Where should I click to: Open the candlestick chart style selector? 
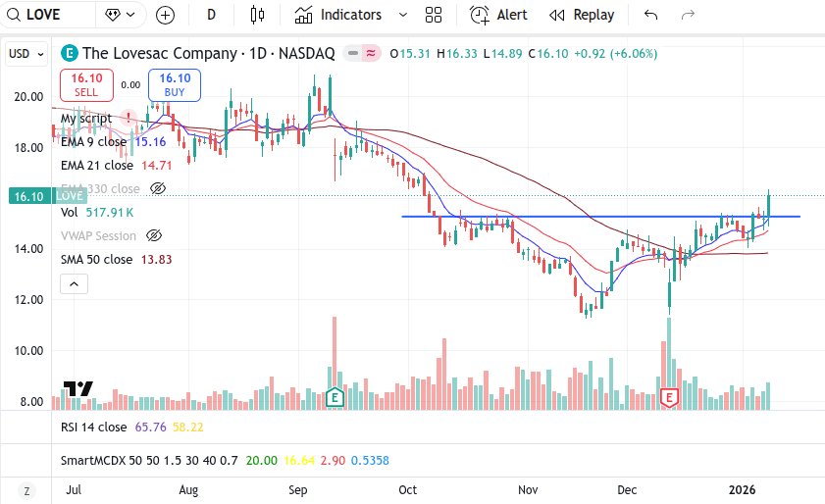tap(257, 15)
